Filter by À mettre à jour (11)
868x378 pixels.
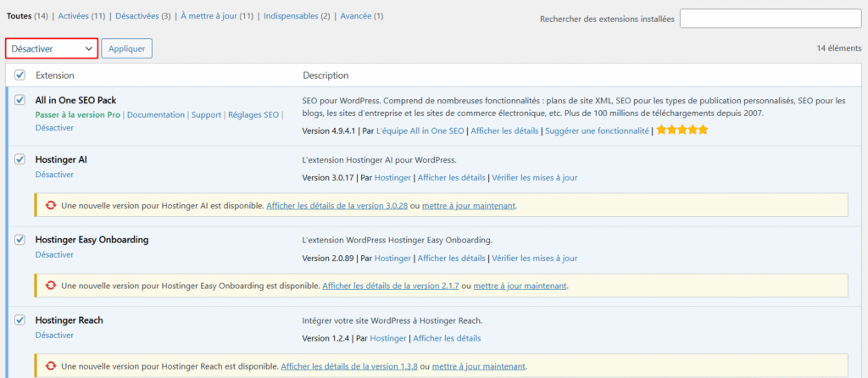click(217, 16)
